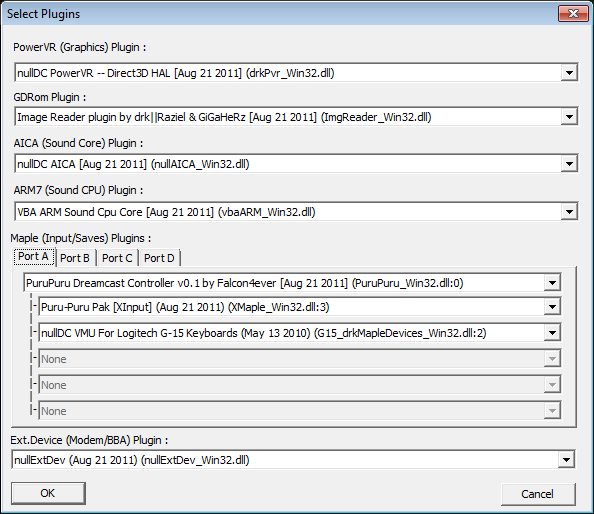The width and height of the screenshot is (594, 514).
Task: Confirm plugin selection with OK button
Action: click(48, 493)
